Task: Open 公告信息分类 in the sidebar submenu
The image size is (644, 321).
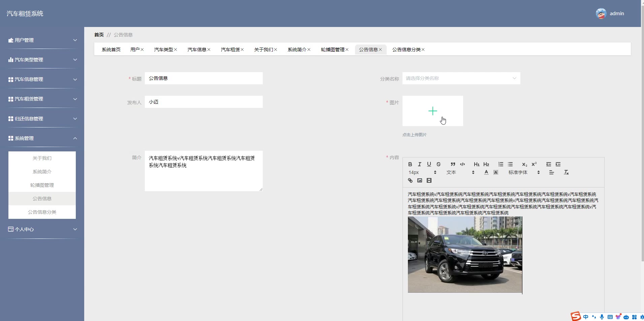Action: tap(42, 212)
